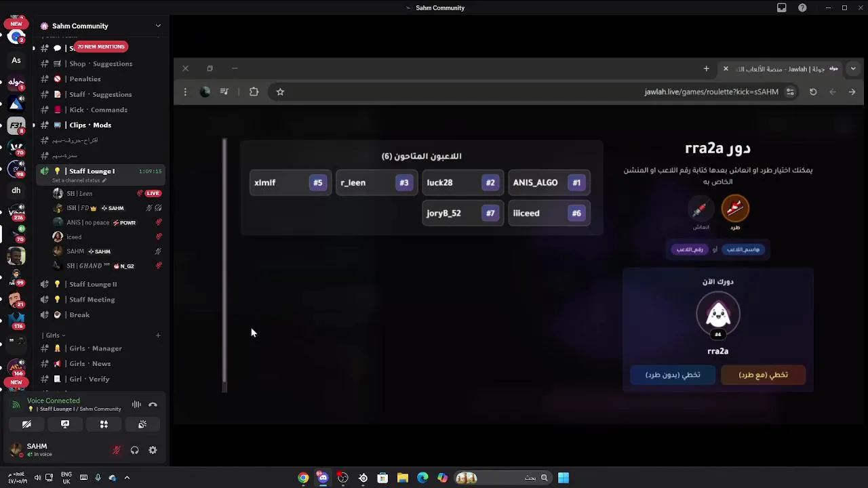This screenshot has height=488, width=868.
Task: Collapse the Girls category
Action: (54, 335)
